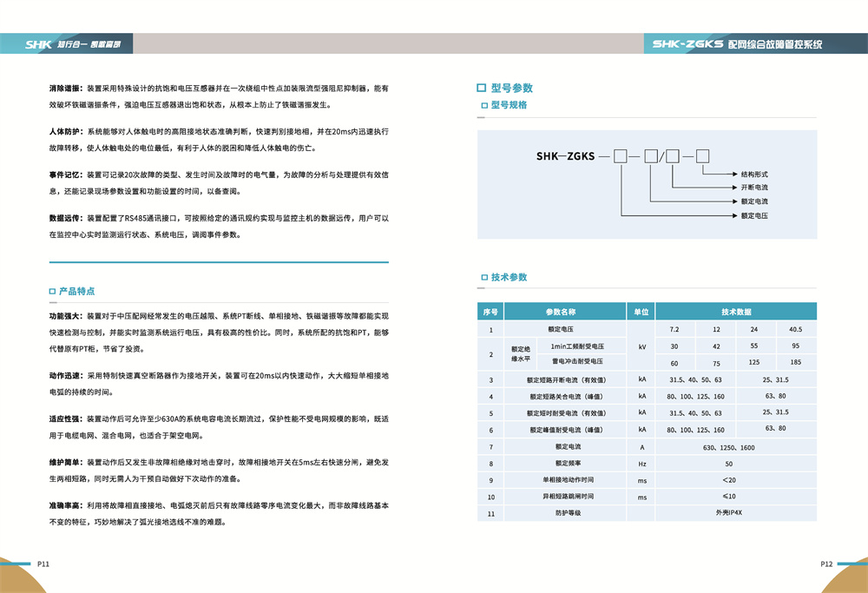Click the "外壳IP4X" protection value
The width and height of the screenshot is (868, 593).
tap(729, 513)
